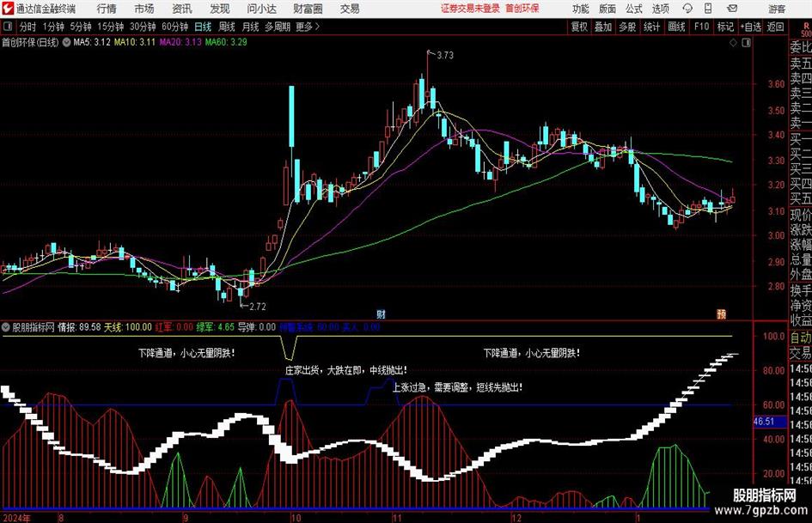Click the 自动 label in side panel
The image size is (812, 523).
[801, 338]
